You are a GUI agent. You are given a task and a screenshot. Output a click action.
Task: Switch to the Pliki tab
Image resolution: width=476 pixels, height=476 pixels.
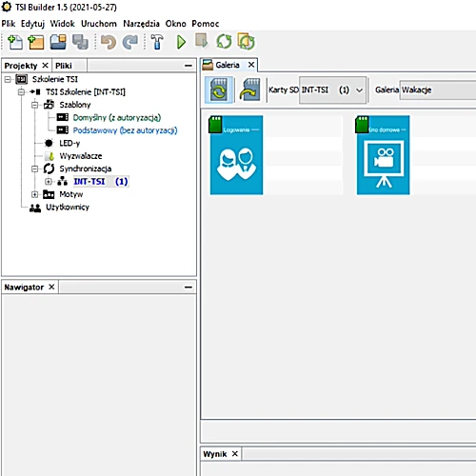[64, 66]
